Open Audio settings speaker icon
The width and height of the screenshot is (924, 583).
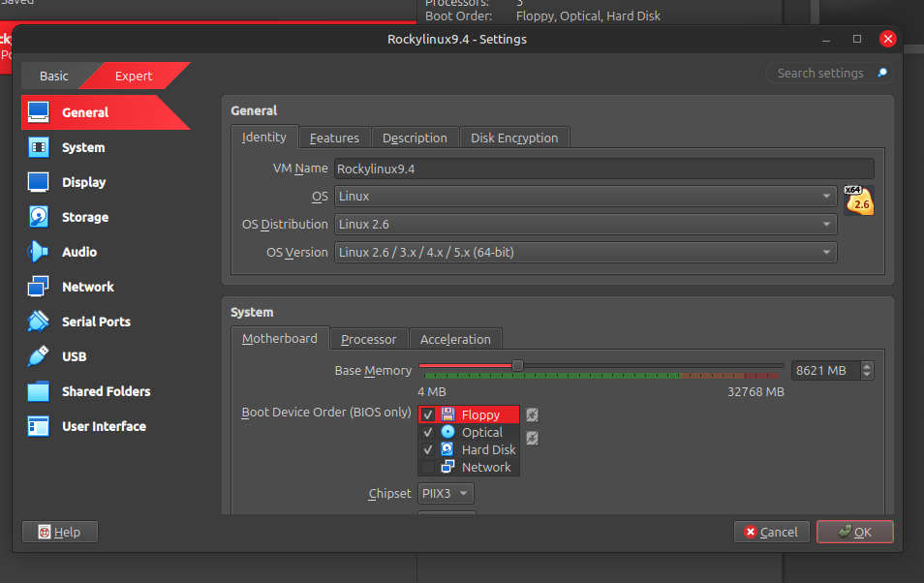(x=39, y=252)
